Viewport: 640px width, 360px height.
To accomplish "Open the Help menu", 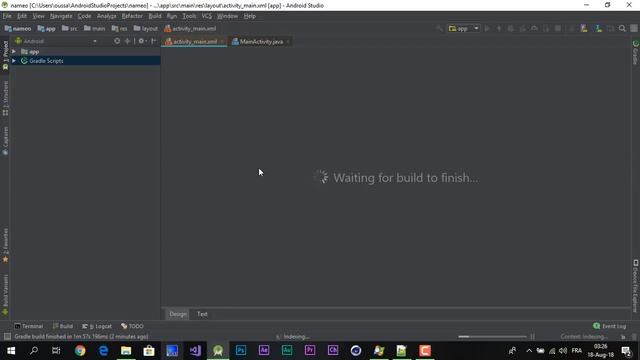I will click(x=249, y=16).
